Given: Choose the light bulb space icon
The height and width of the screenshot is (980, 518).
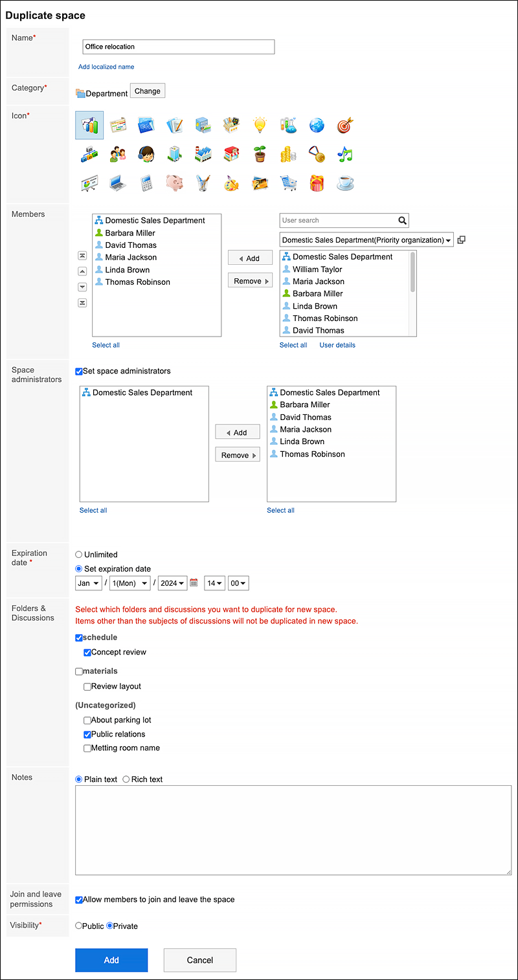Looking at the screenshot, I should click(x=260, y=126).
